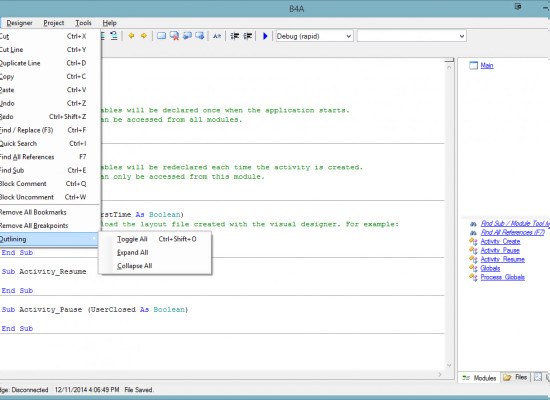
Task: Click the small tab icon right of Files
Action: [538, 377]
